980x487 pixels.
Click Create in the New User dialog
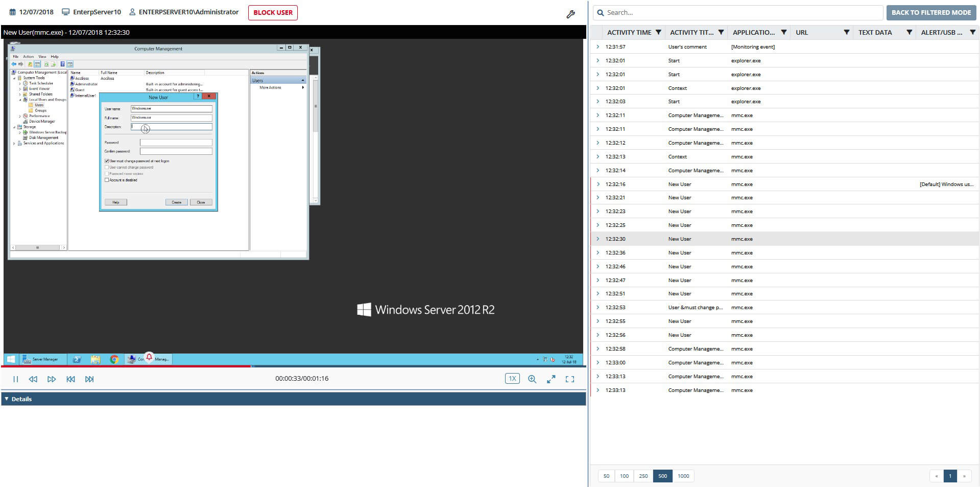point(176,202)
